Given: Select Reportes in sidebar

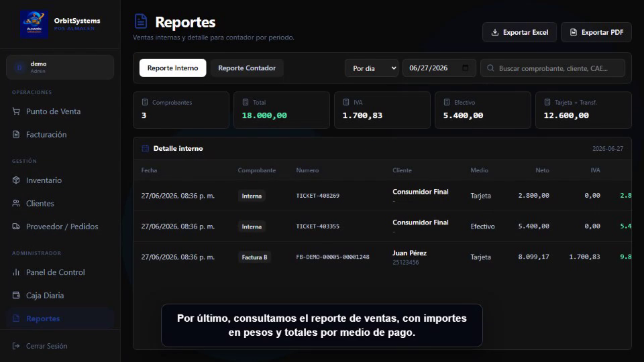Looking at the screenshot, I should [60, 318].
